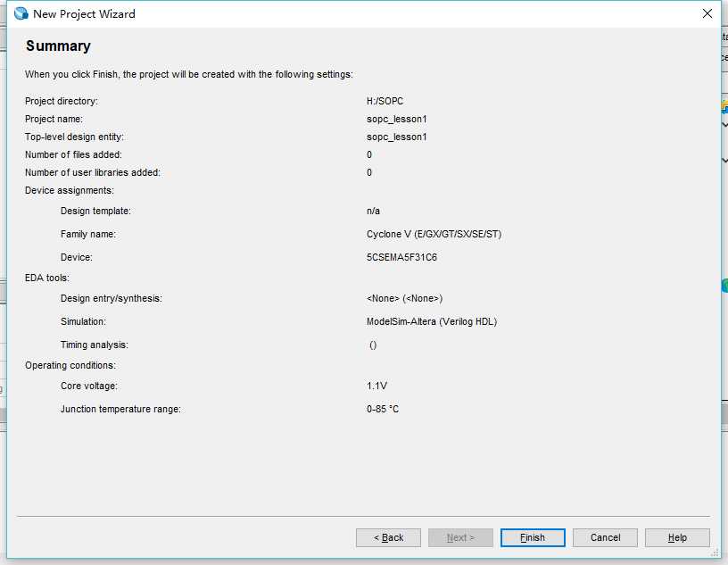Click the Number of files added label
The width and height of the screenshot is (728, 565).
73,154
